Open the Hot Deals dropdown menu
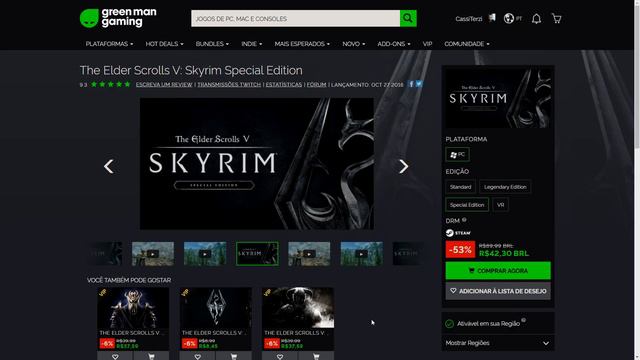This screenshot has height=360, width=640. 164,44
